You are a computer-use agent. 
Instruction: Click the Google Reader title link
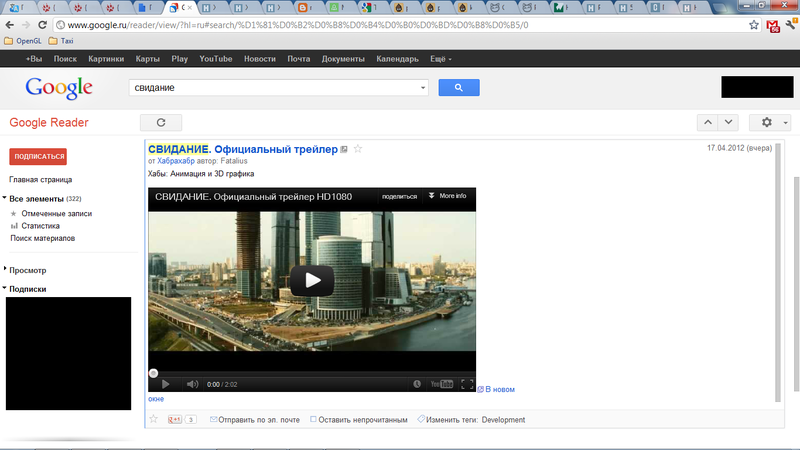click(49, 122)
